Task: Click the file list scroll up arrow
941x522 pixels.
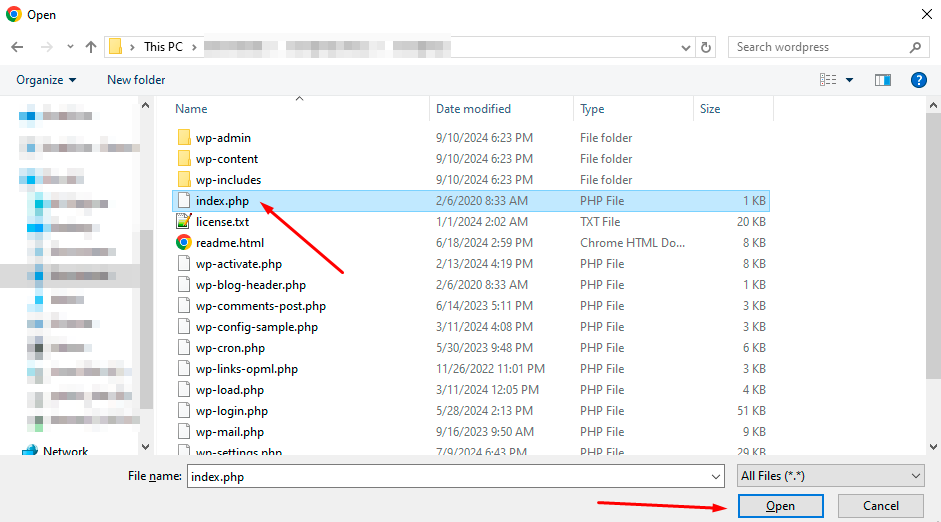Action: 933,106
